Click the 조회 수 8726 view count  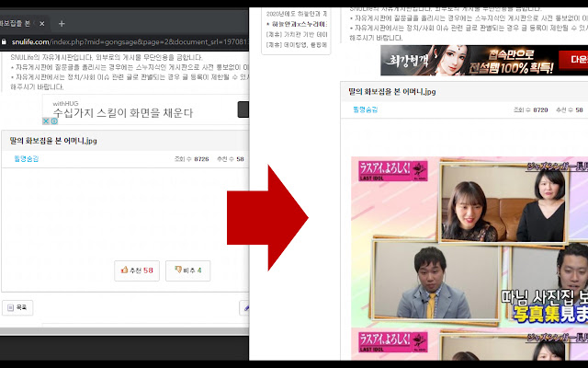point(191,159)
